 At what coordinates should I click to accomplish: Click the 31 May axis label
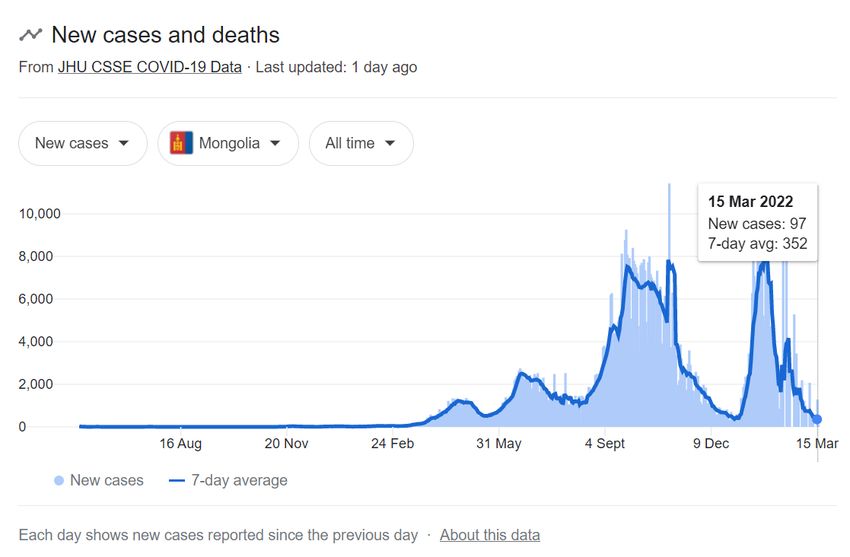(499, 443)
